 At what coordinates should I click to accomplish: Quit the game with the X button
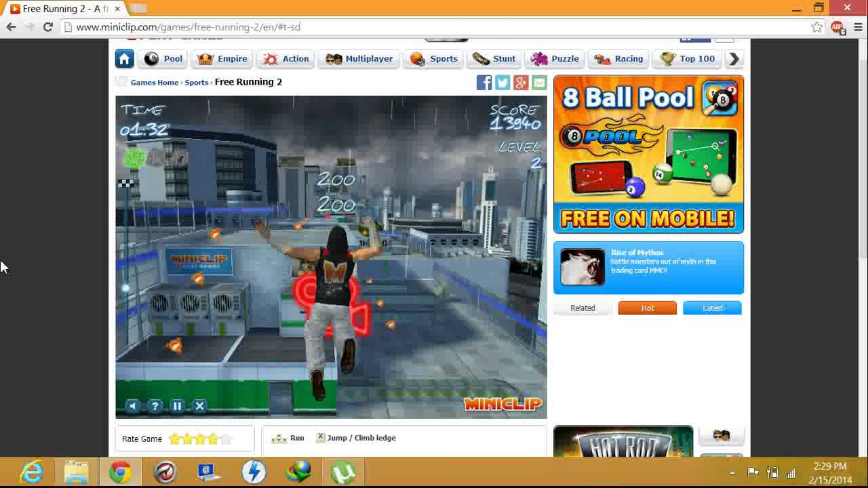199,406
